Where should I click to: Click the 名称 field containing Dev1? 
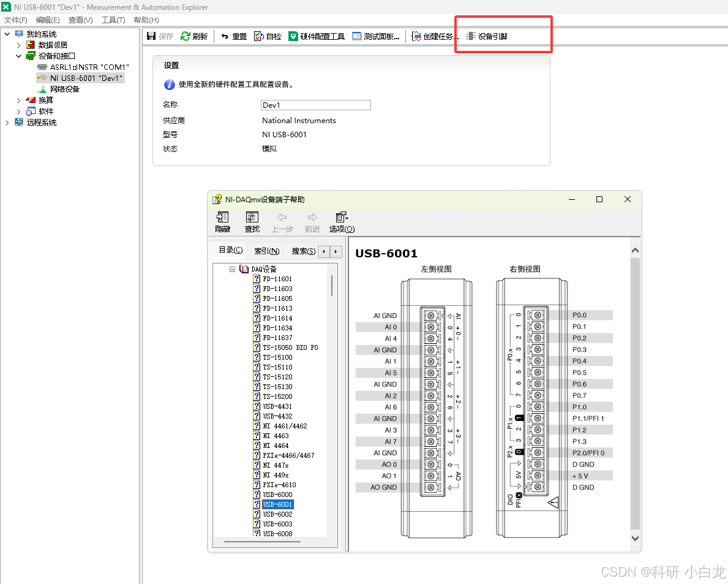(x=316, y=105)
